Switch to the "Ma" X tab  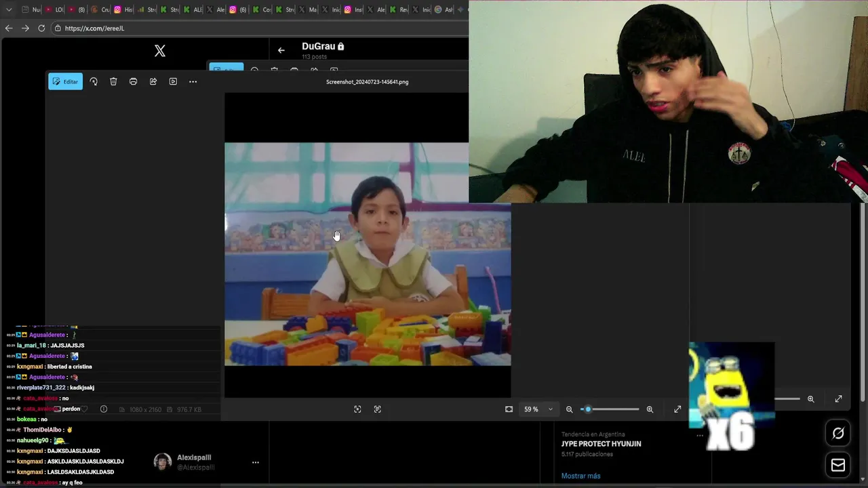(x=308, y=9)
